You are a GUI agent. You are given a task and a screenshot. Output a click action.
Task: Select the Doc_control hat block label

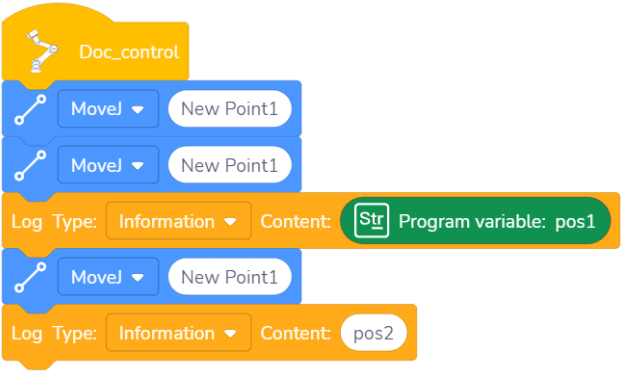[129, 52]
